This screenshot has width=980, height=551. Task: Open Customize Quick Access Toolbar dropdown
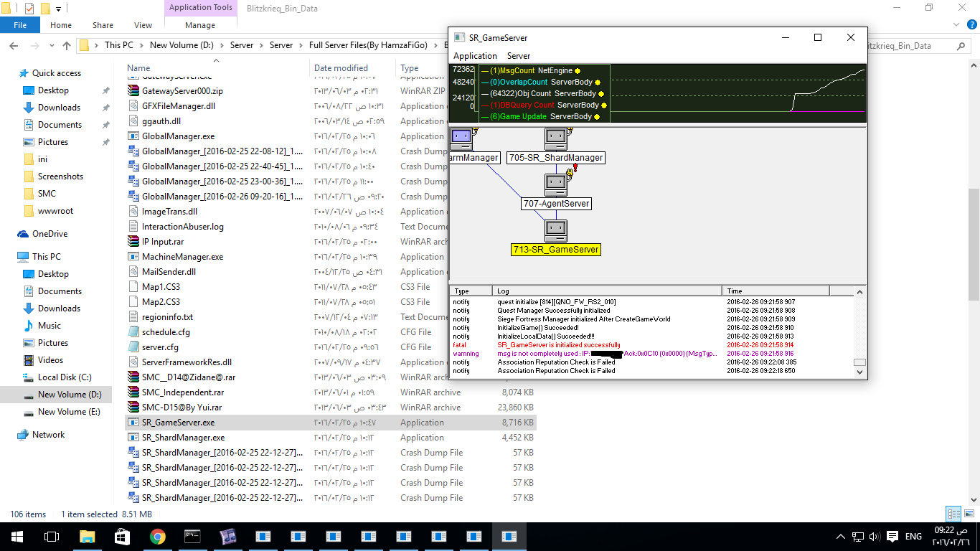59,9
